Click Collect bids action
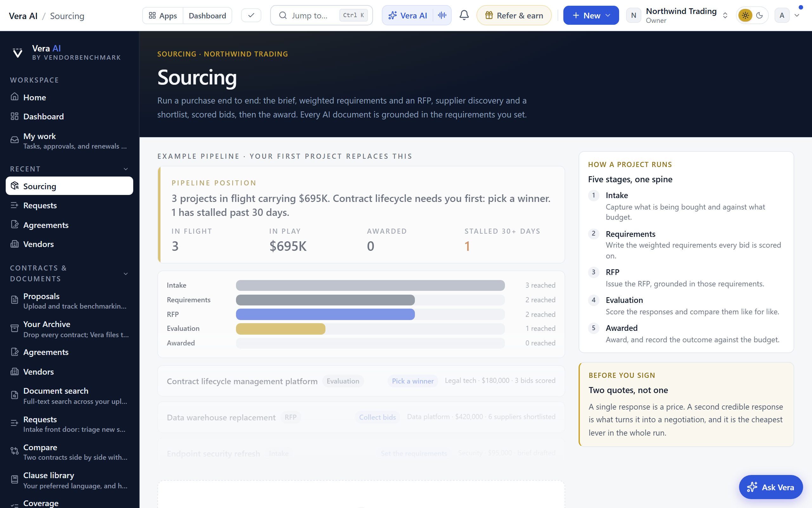Screen dimensions: 812x508 point(377,417)
